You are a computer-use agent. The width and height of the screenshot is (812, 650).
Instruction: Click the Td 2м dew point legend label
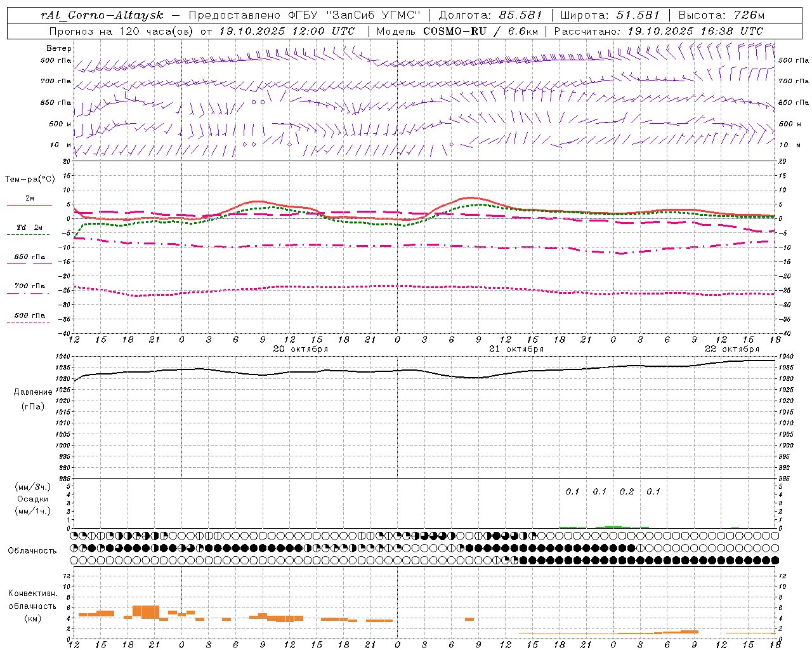[30, 227]
